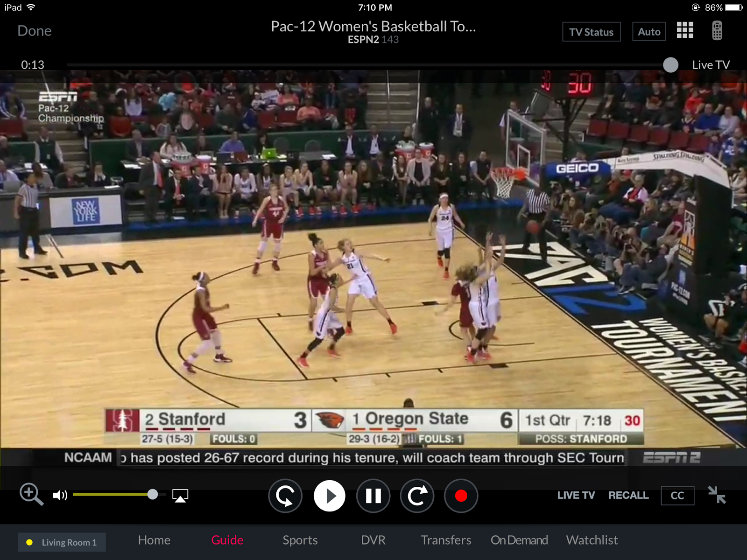Switch playback to LIVE TV

click(576, 496)
